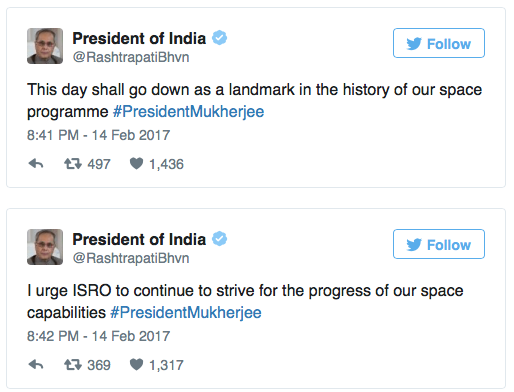Retweet the tweet with 369 retweets

point(73,365)
